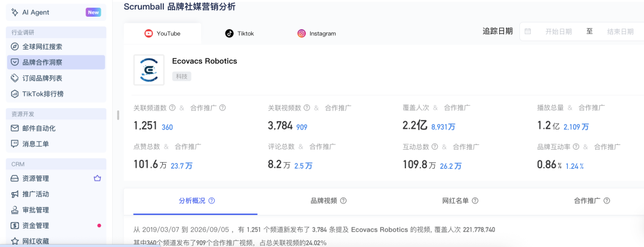
Task: Click the Ecovacs Robotics logo thumbnail
Action: [148, 70]
